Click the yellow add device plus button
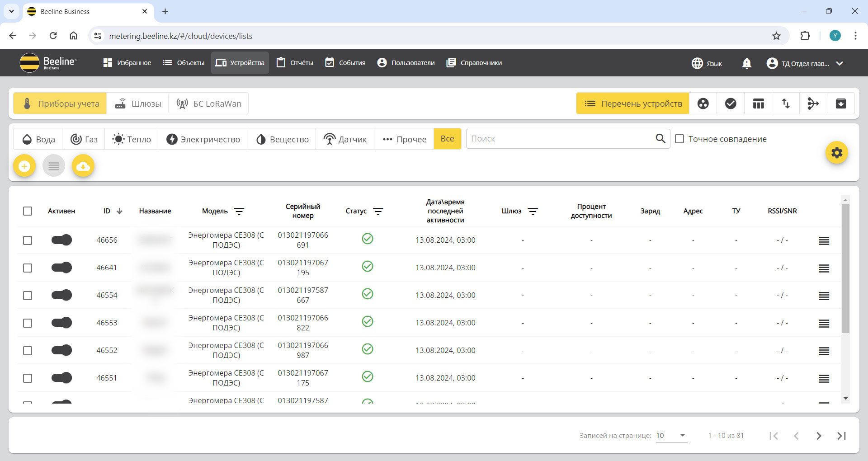The image size is (868, 461). click(24, 166)
